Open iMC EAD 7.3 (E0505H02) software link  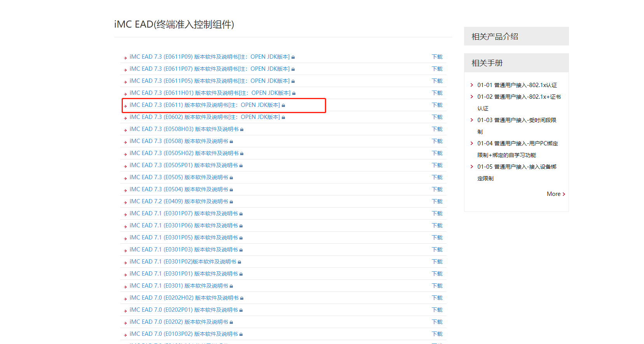pyautogui.click(x=184, y=153)
